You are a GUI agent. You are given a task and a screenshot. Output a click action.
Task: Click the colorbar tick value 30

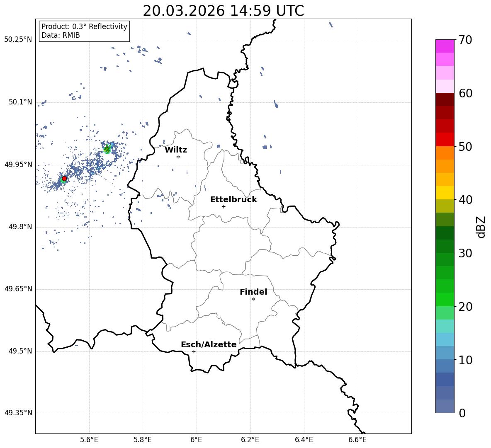coord(465,253)
